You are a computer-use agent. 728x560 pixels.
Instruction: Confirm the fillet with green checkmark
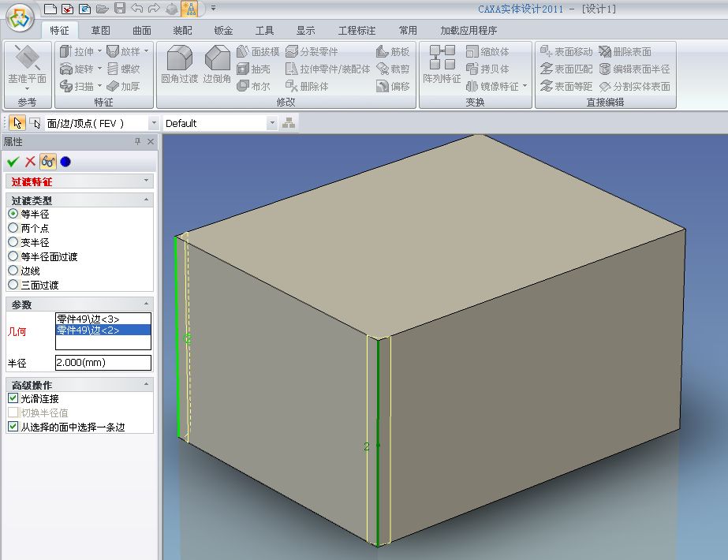[x=12, y=162]
